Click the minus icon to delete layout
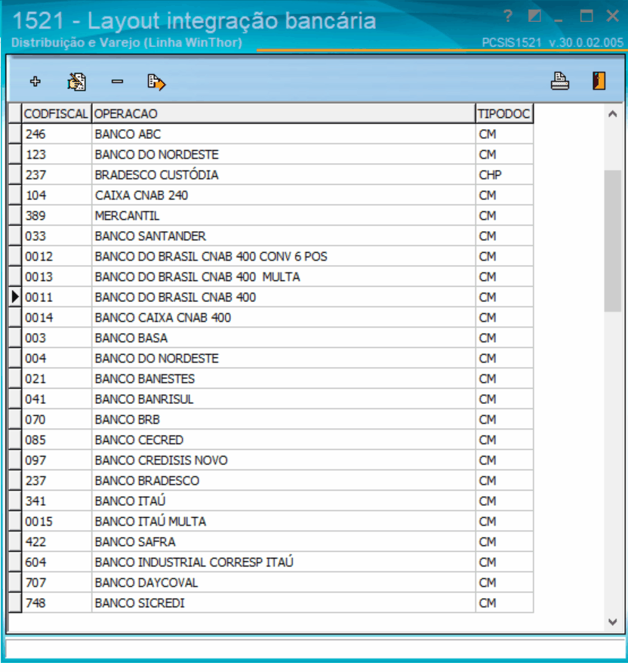Screen dimensions: 628x672 tap(117, 81)
